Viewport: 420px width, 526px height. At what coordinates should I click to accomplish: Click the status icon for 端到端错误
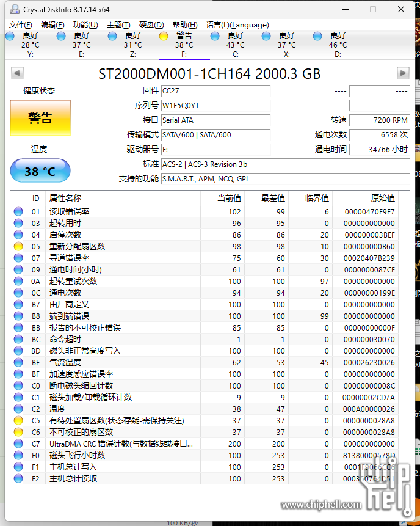point(18,316)
